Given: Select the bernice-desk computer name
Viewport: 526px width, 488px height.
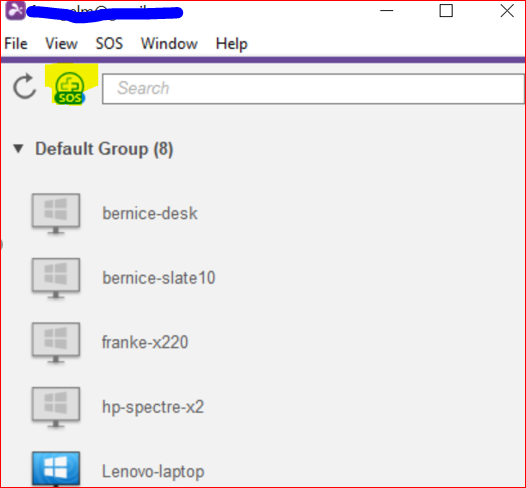Looking at the screenshot, I should (150, 214).
